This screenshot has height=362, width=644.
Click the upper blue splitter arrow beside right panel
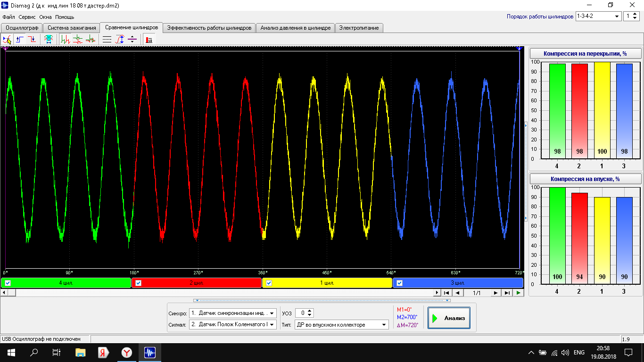coord(526,126)
